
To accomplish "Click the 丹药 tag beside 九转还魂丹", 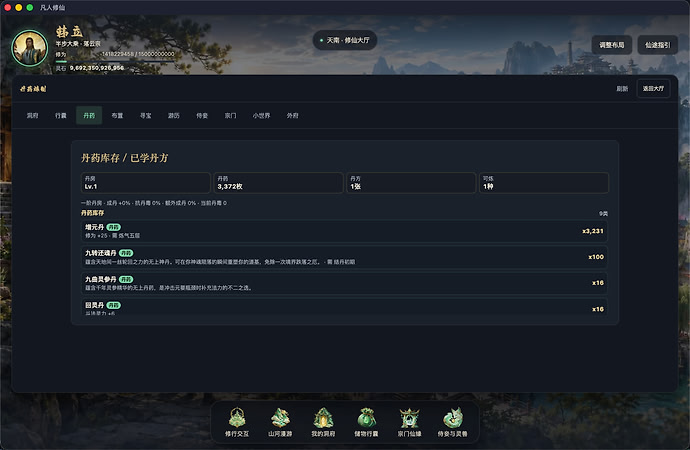I will [x=126, y=253].
